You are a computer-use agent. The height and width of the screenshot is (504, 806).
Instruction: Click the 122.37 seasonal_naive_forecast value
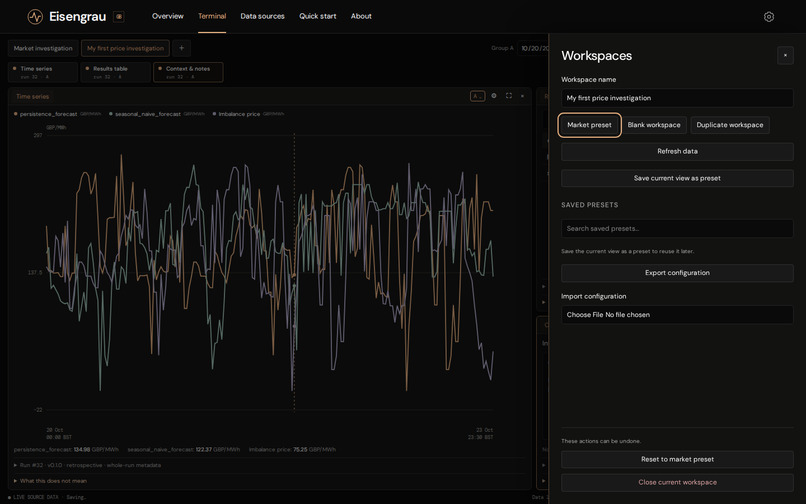click(204, 449)
